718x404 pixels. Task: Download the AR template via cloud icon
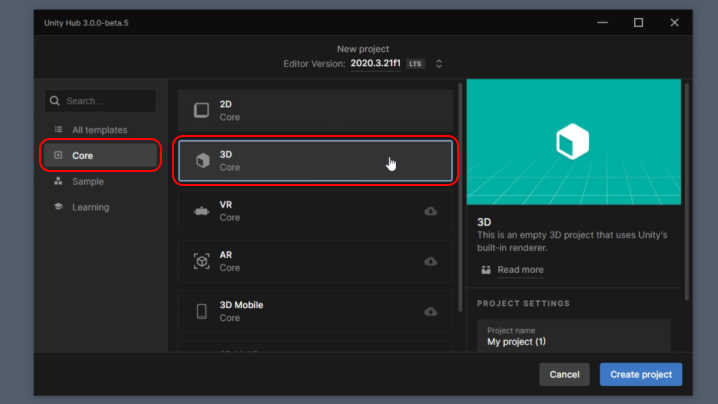tap(430, 262)
